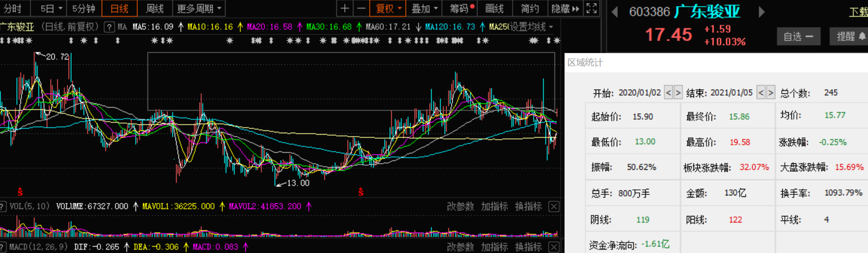This screenshot has height=253, width=868.
Task: Open the 复权 adjustment dropdown
Action: (x=389, y=9)
